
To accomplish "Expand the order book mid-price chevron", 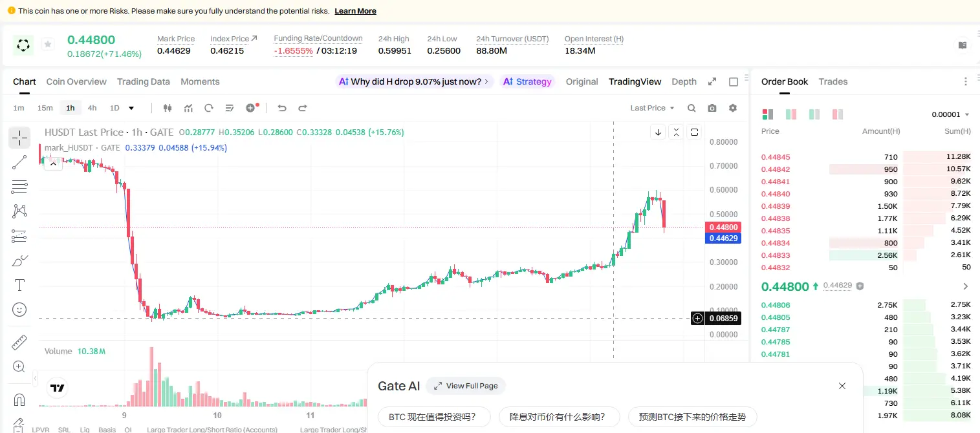I will (x=966, y=286).
